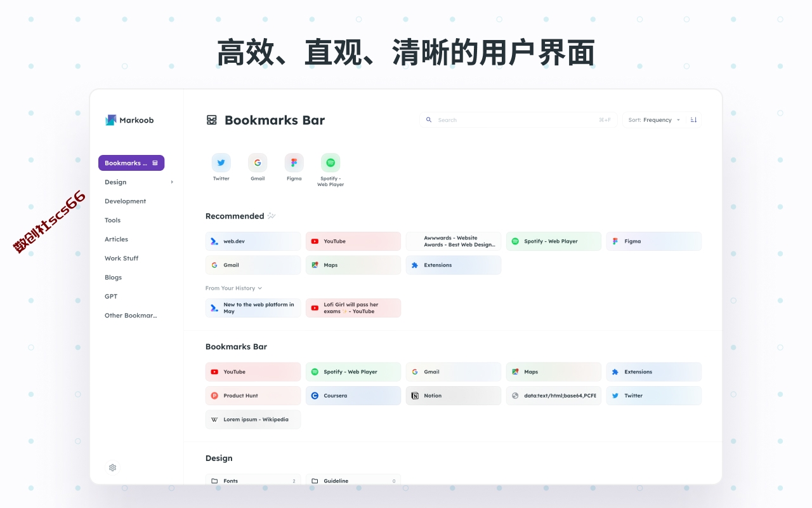The width and height of the screenshot is (812, 508).
Task: Open data:text/html bookmark
Action: pyautogui.click(x=554, y=396)
